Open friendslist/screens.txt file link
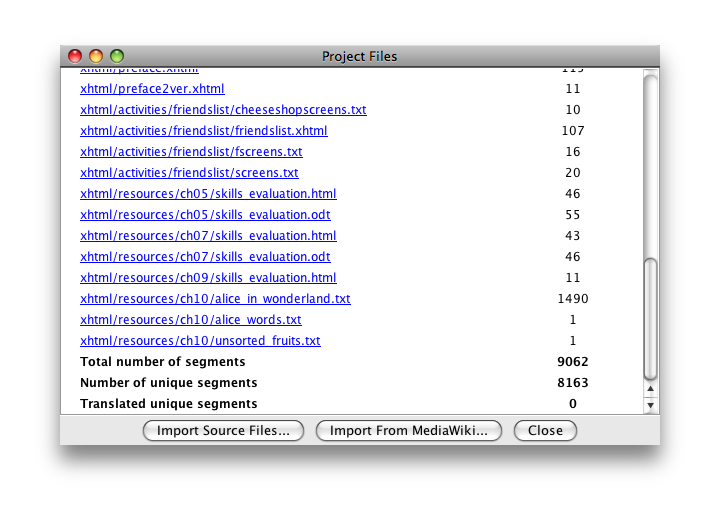 coord(189,173)
